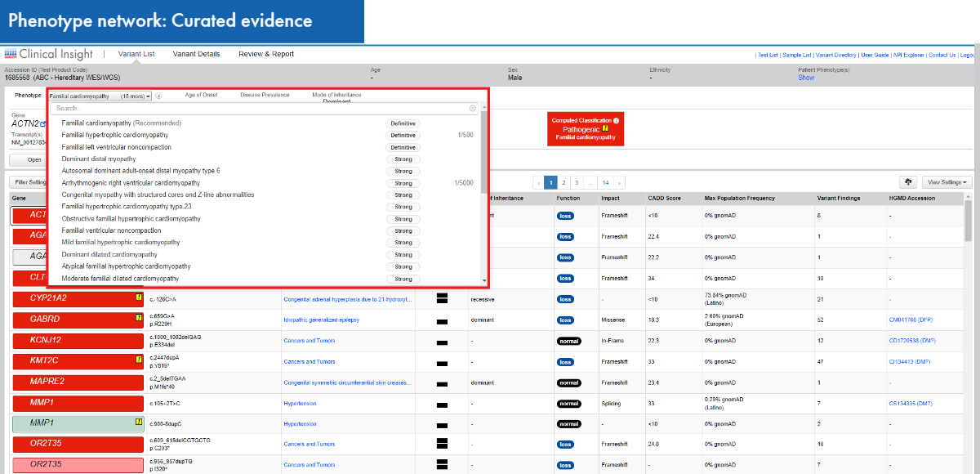Image resolution: width=980 pixels, height=474 pixels.
Task: Select Moderate familial dilated cardiomyopathy
Action: click(x=120, y=279)
